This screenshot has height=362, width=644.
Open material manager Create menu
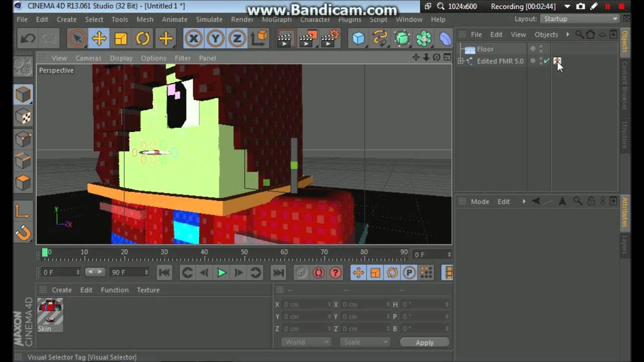[62, 290]
